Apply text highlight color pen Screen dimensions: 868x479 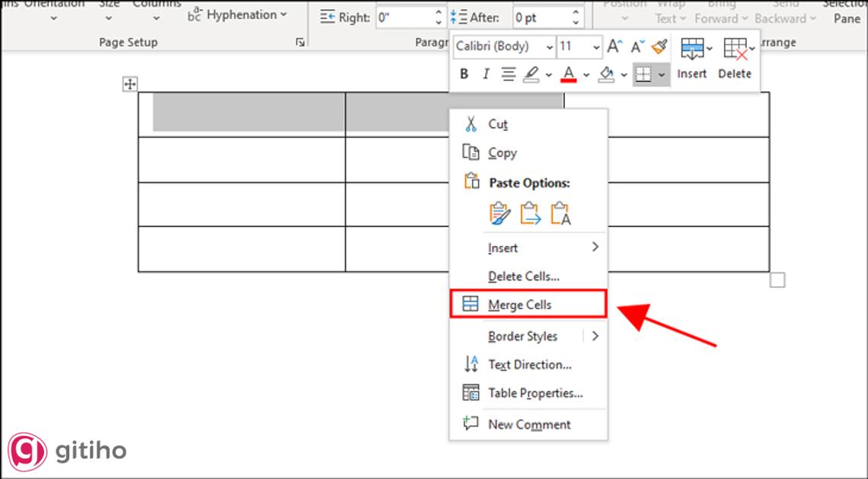coord(531,74)
